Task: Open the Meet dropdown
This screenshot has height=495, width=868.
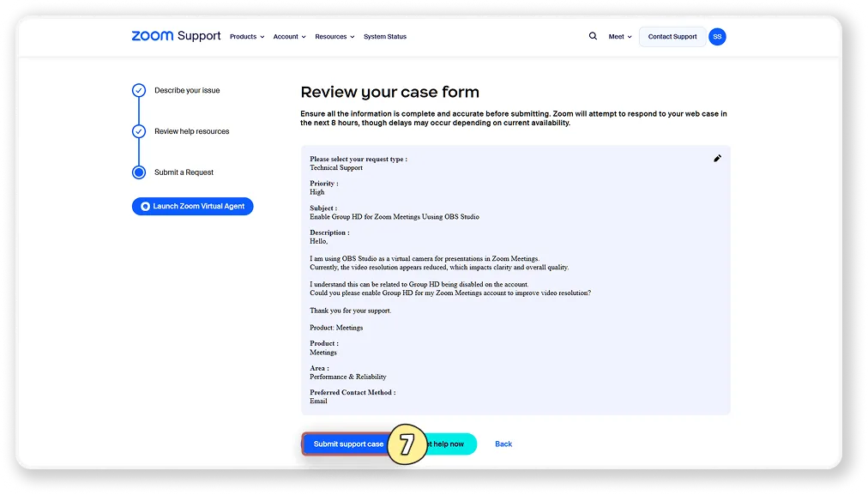Action: tap(620, 37)
